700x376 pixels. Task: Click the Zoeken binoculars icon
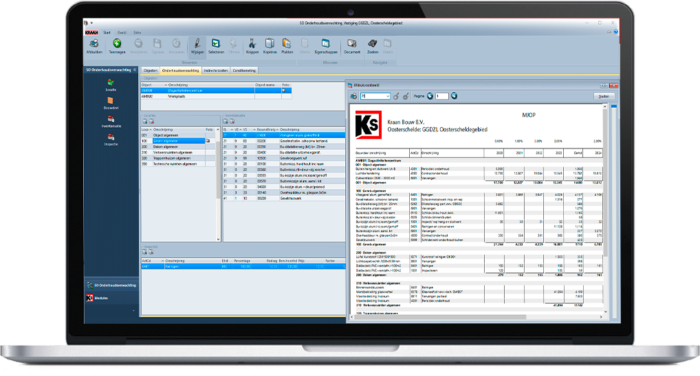coord(373,46)
